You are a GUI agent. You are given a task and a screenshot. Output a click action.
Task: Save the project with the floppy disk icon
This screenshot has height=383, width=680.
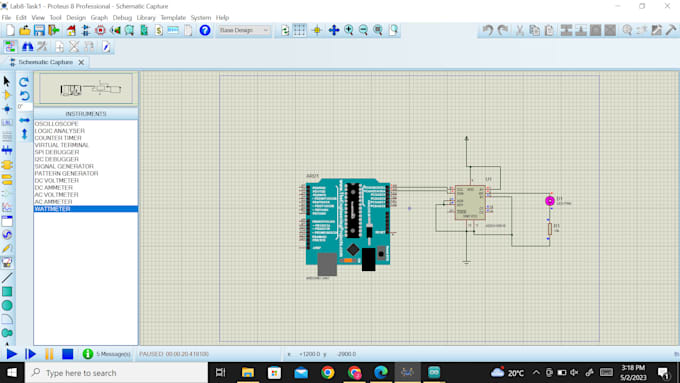pos(39,30)
